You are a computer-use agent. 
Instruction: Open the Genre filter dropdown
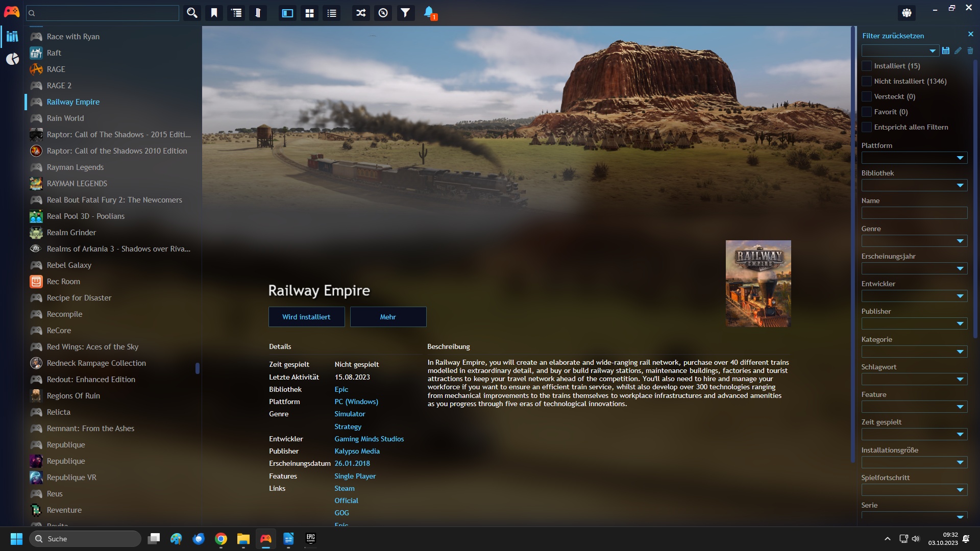(914, 240)
